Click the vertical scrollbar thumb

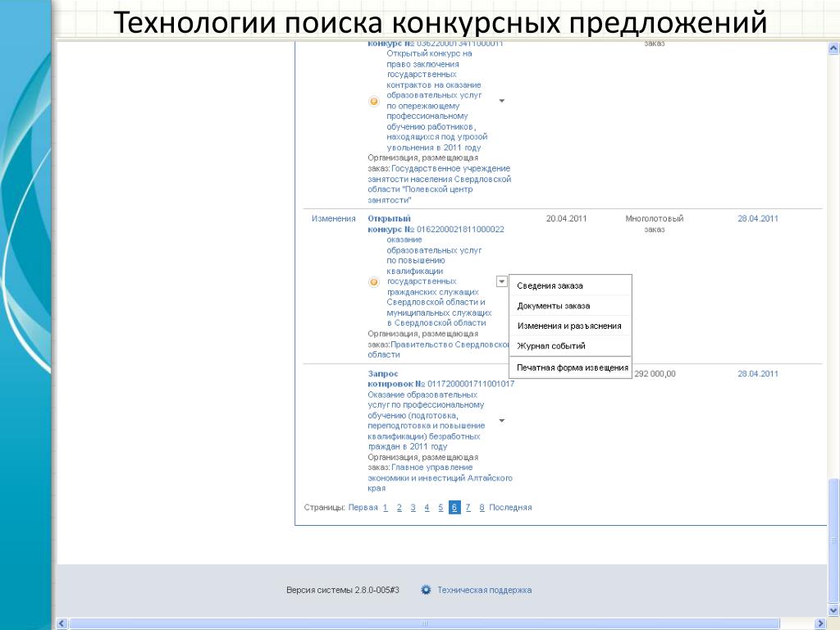833,541
